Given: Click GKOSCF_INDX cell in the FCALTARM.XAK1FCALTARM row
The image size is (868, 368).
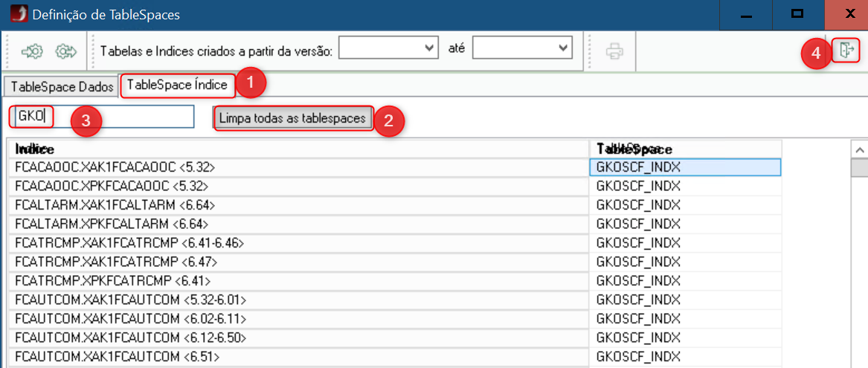Looking at the screenshot, I should [685, 204].
